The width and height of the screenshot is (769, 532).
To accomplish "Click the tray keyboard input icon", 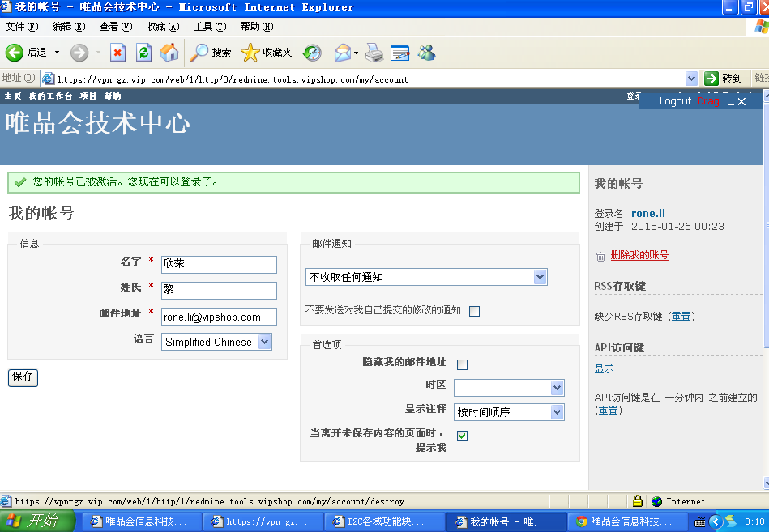I will 700,522.
